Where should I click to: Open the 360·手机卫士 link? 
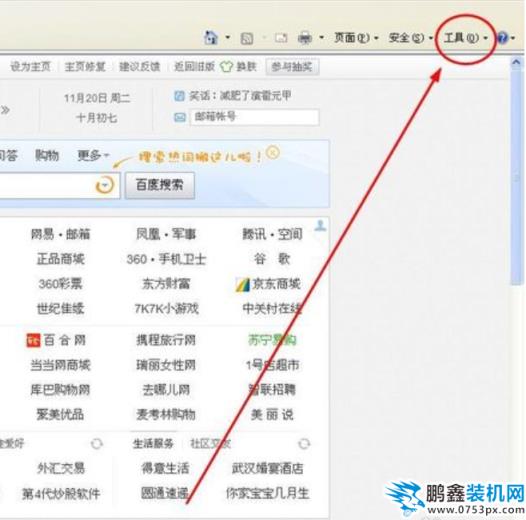(166, 259)
